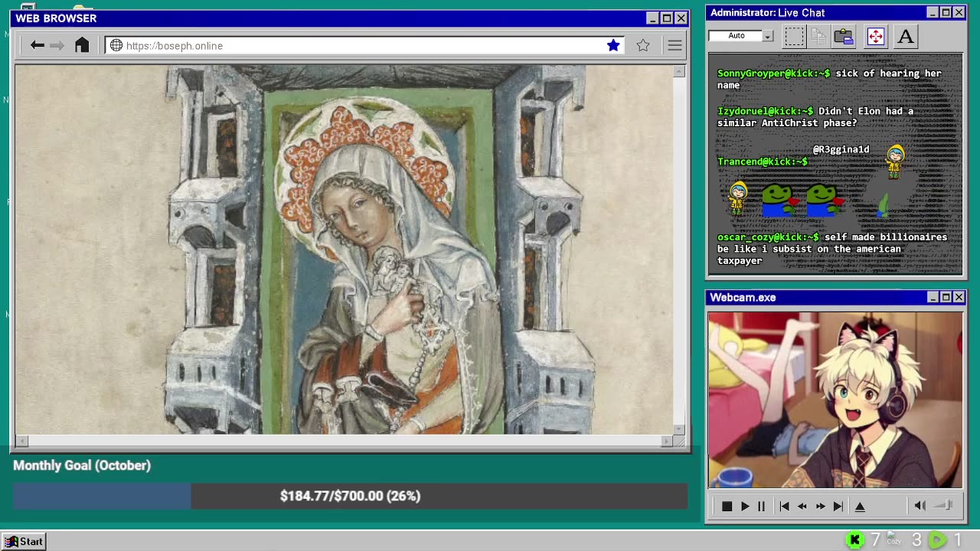The height and width of the screenshot is (551, 980).
Task: Choose the marquee selection tool in Live Chat
Action: click(x=795, y=36)
